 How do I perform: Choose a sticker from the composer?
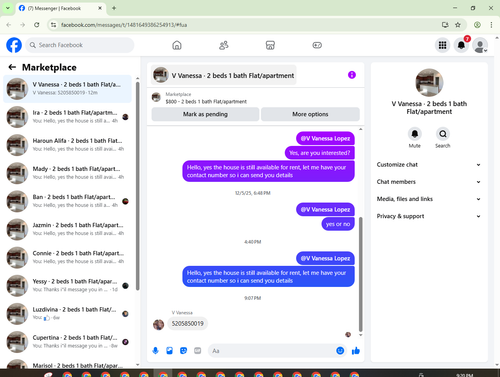coord(184,351)
